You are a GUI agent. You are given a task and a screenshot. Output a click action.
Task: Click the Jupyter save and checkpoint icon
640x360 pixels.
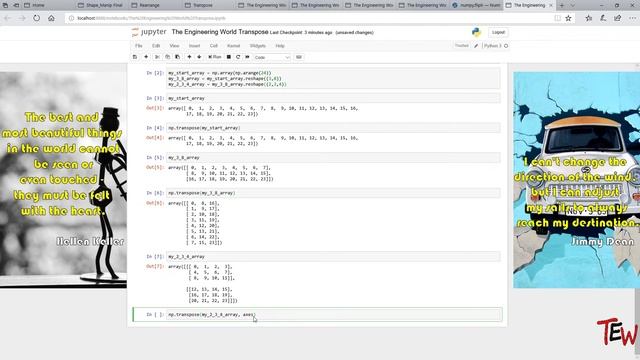pos(135,57)
